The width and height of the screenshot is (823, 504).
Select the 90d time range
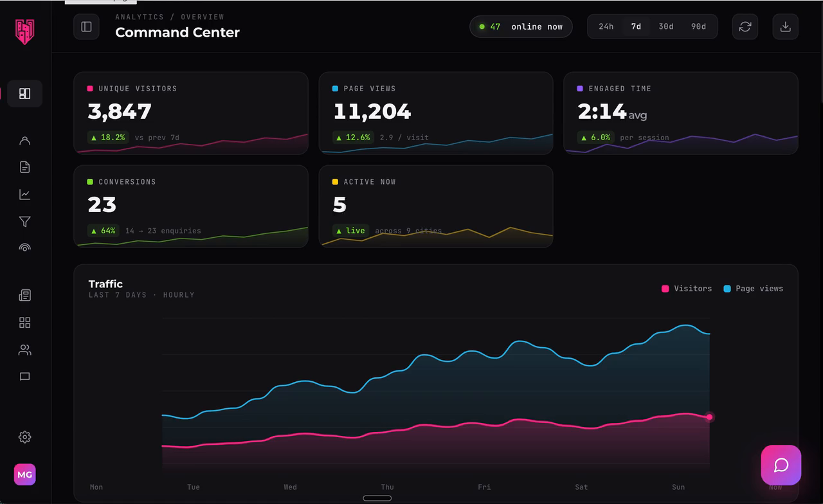698,26
